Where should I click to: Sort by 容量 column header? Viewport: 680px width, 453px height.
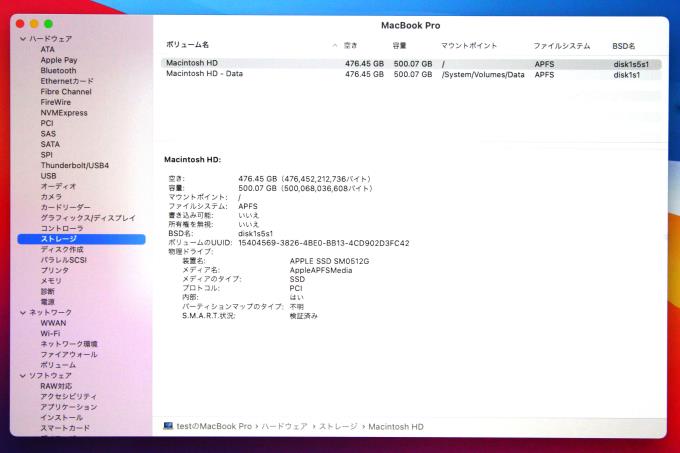(x=399, y=46)
